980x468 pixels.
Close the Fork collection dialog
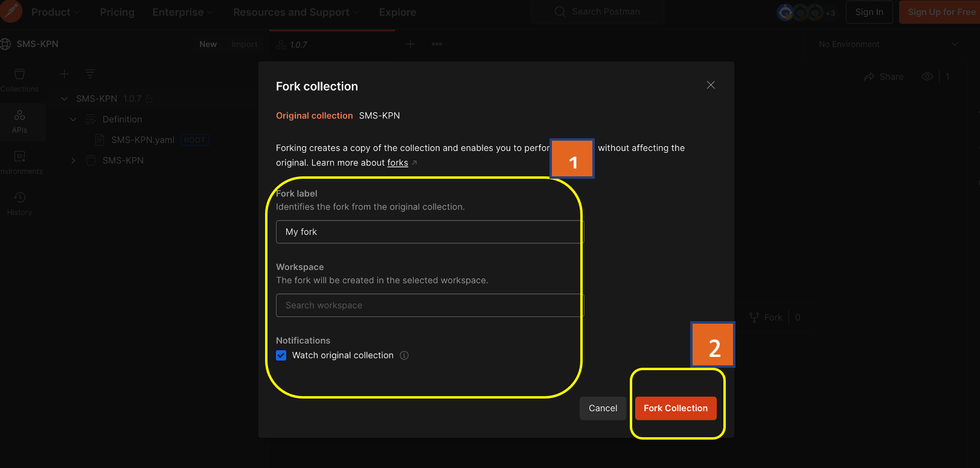pyautogui.click(x=711, y=85)
